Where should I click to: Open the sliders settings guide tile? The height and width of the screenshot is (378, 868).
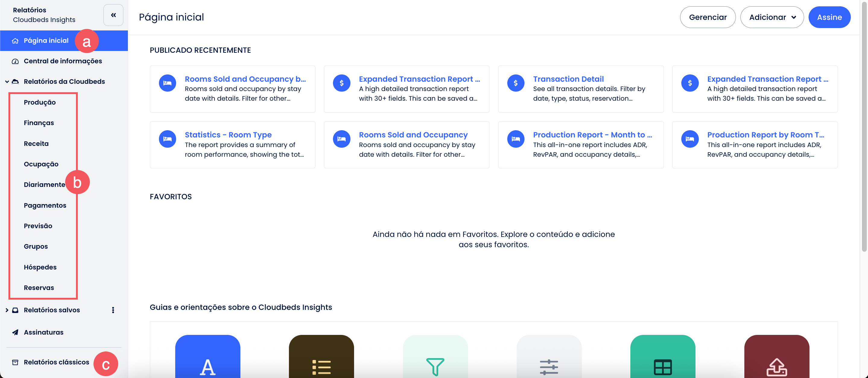click(549, 357)
